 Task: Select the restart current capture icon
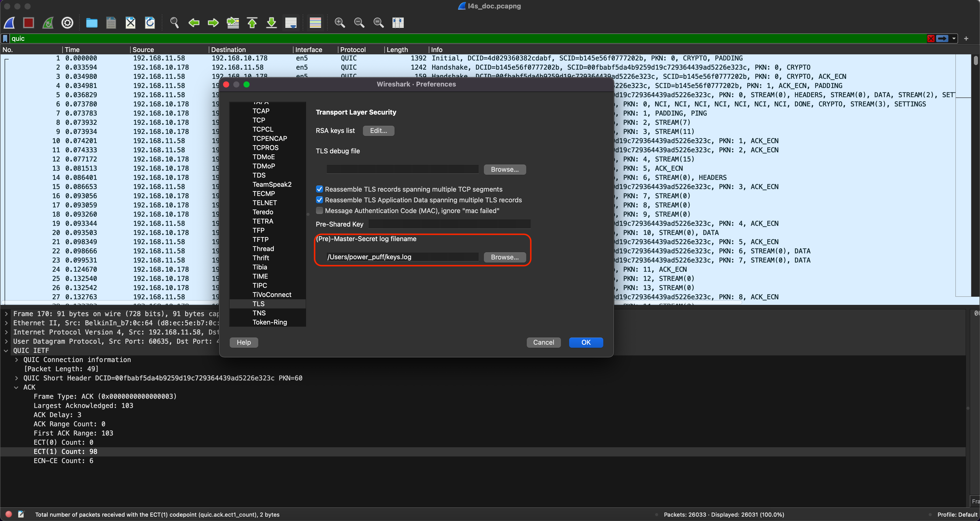coord(48,23)
